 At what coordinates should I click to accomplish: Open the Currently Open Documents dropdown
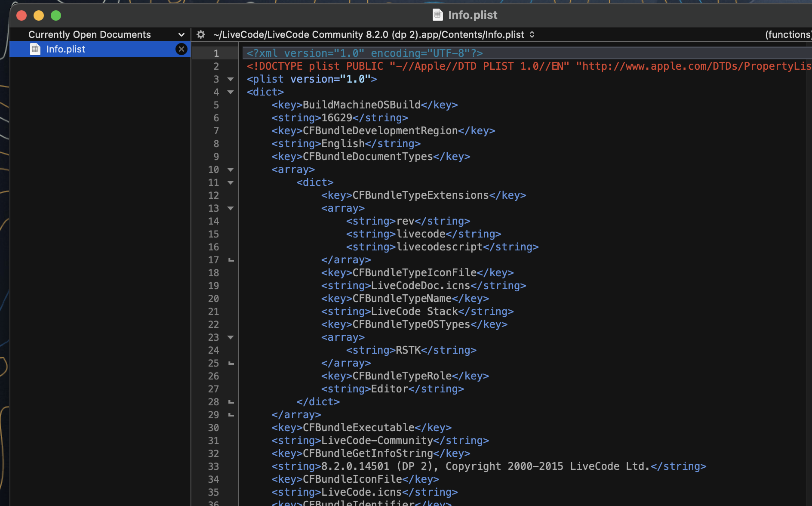click(x=106, y=34)
